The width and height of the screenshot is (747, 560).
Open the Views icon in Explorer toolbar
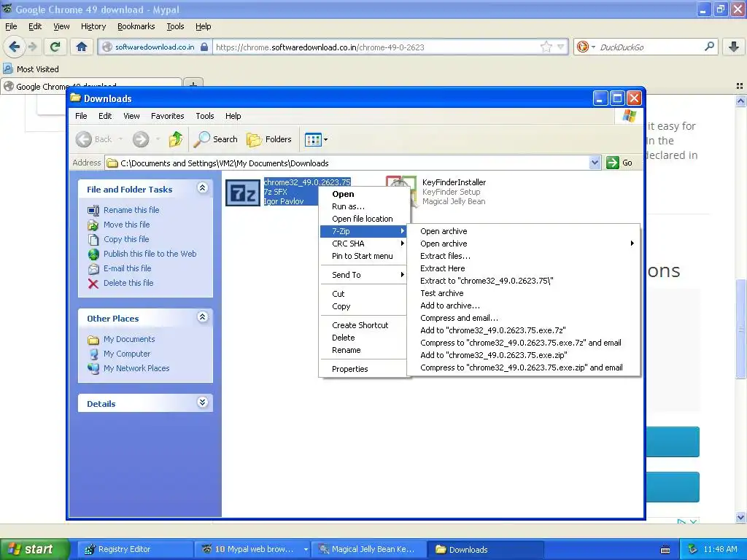click(313, 139)
